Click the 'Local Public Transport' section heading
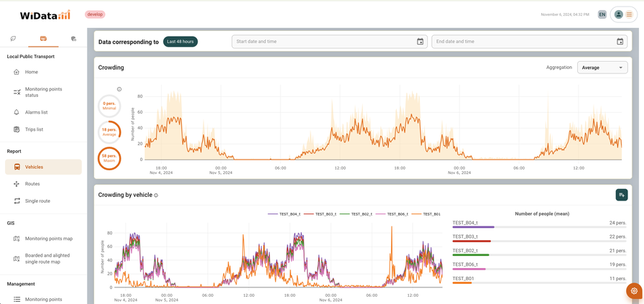The image size is (644, 304). [x=31, y=57]
